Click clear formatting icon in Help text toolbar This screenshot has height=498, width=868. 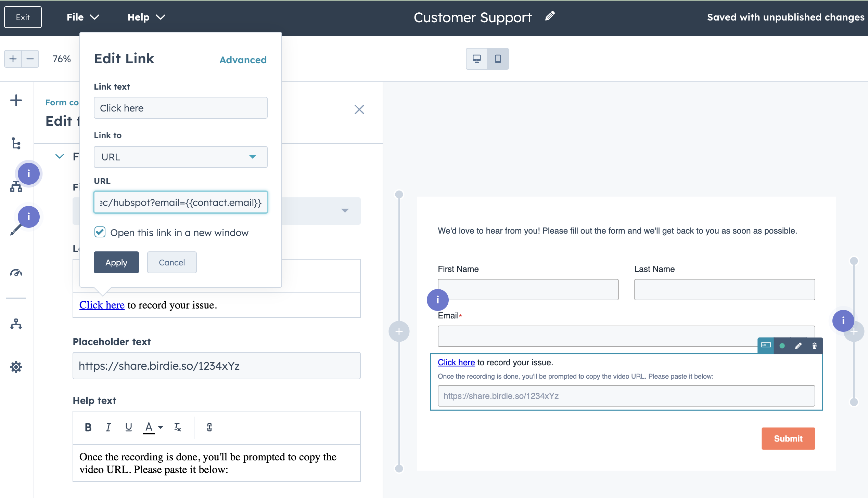coord(177,427)
